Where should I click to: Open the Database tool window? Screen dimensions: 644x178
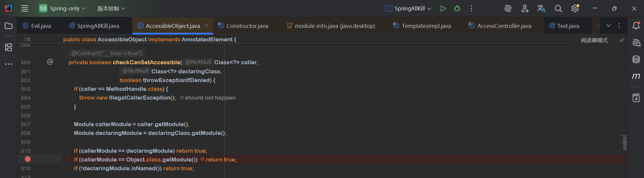pyautogui.click(x=636, y=60)
